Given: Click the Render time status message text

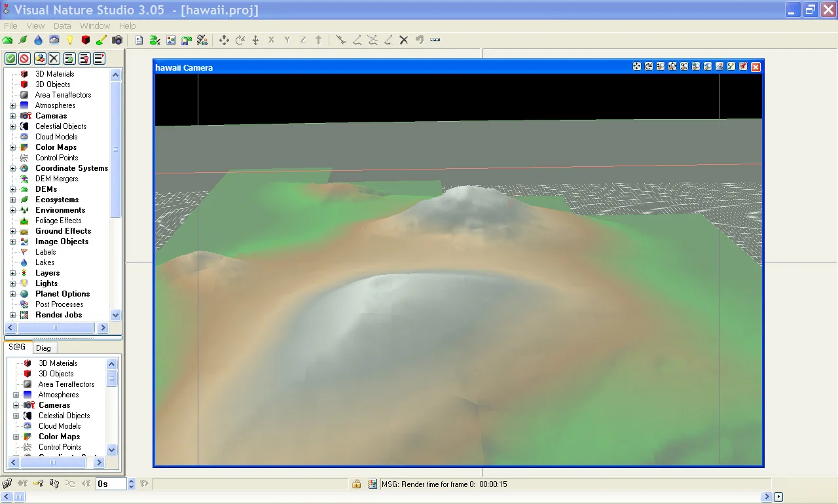Looking at the screenshot, I should coord(444,484).
